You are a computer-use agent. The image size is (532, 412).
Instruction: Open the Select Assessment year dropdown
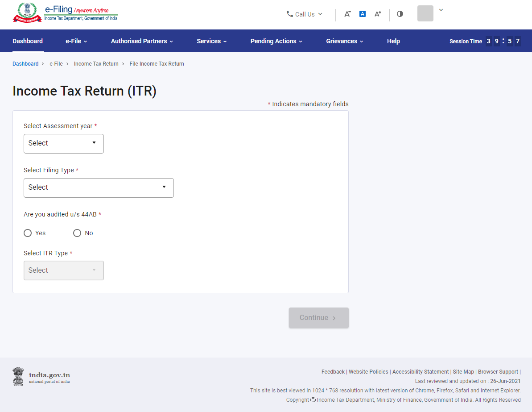[63, 143]
